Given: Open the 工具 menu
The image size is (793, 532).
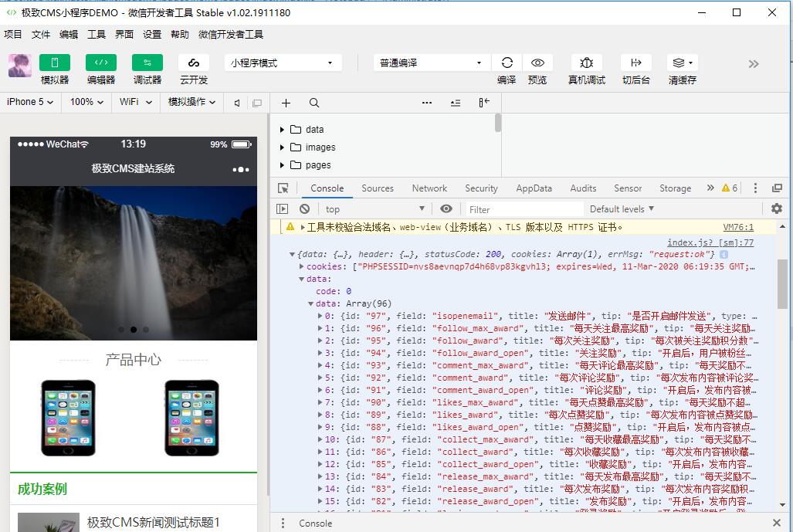Looking at the screenshot, I should coord(96,35).
